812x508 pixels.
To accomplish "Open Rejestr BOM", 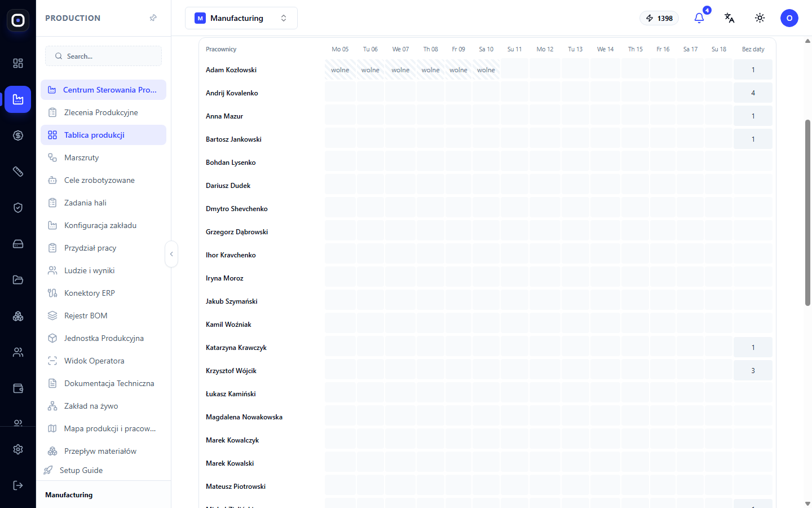I will (103, 316).
